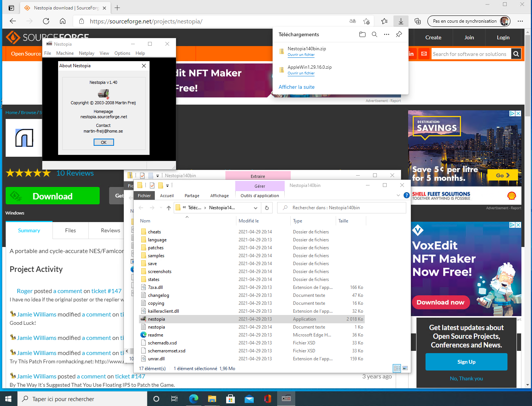Open the Nestopia View menu

click(x=104, y=53)
